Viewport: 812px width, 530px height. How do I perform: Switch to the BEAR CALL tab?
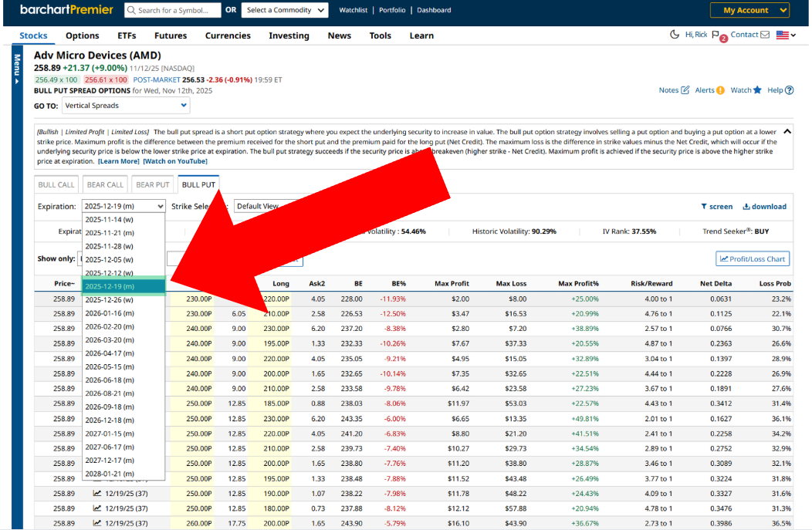105,185
